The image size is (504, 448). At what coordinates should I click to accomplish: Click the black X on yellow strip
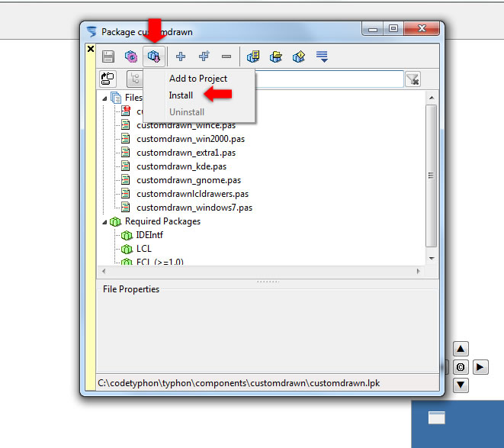pyautogui.click(x=91, y=49)
